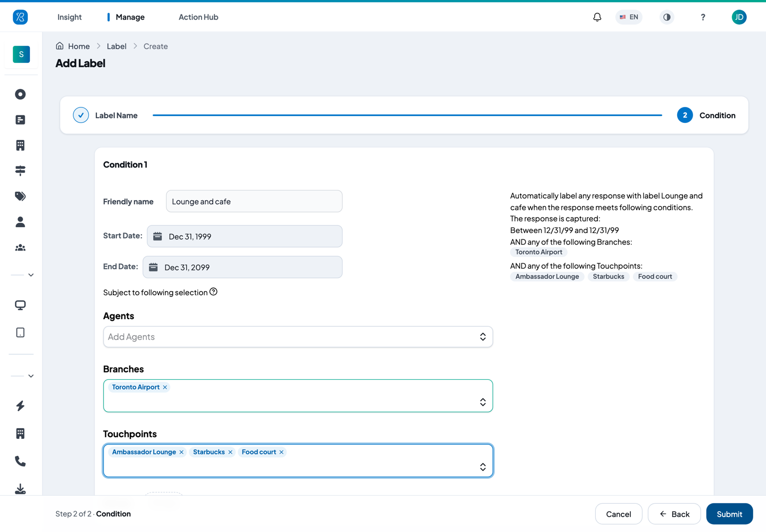Open the monitor display icon in sidebar
Screen dimensions: 766x532
click(x=20, y=305)
